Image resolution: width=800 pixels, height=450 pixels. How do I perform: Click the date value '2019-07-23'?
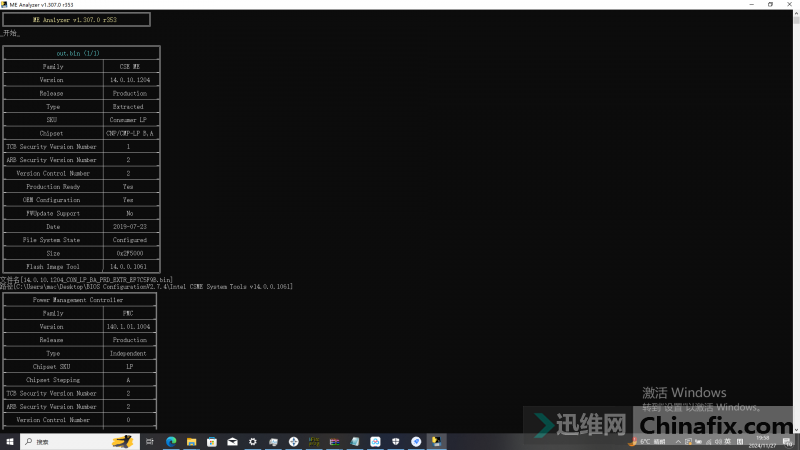pyautogui.click(x=130, y=227)
